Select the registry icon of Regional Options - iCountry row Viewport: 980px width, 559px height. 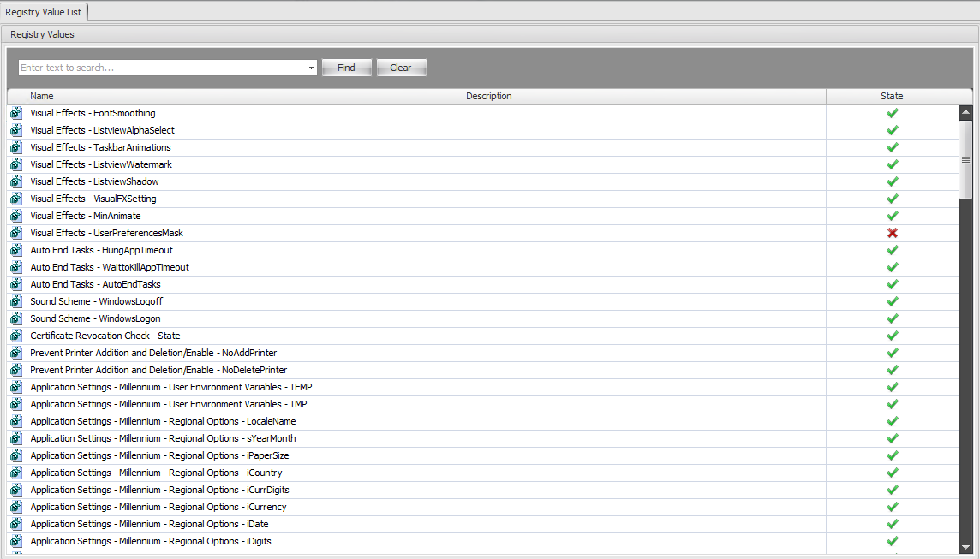(x=16, y=473)
